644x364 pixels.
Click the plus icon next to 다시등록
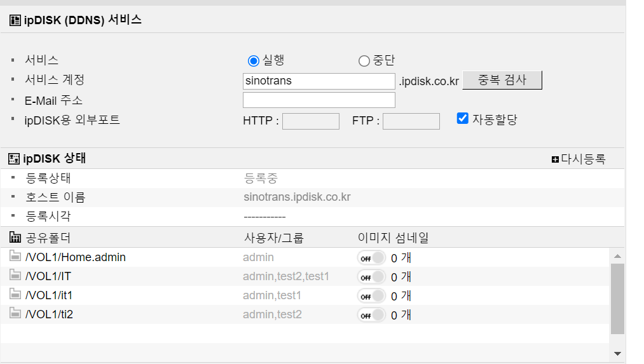tap(555, 159)
